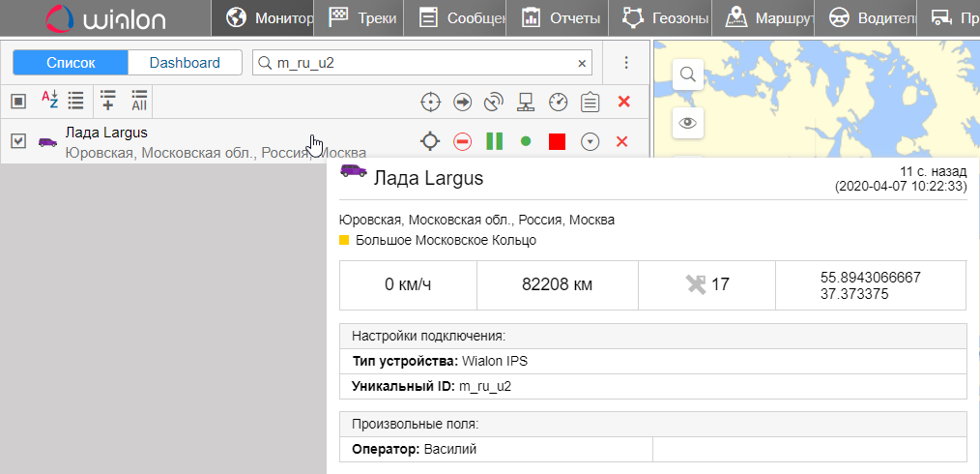This screenshot has width=980, height=474.
Task: Click the speedometer sensors icon in header
Action: 558,102
